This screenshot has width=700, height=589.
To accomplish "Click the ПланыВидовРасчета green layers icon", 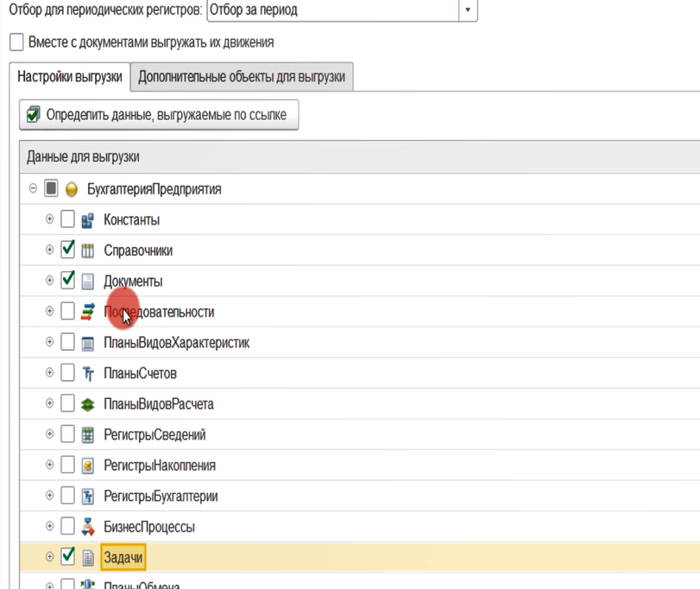I will tap(87, 404).
